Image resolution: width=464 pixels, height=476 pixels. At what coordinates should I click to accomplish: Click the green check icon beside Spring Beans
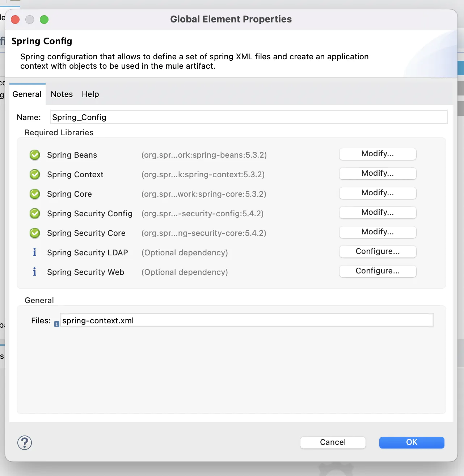pos(35,155)
